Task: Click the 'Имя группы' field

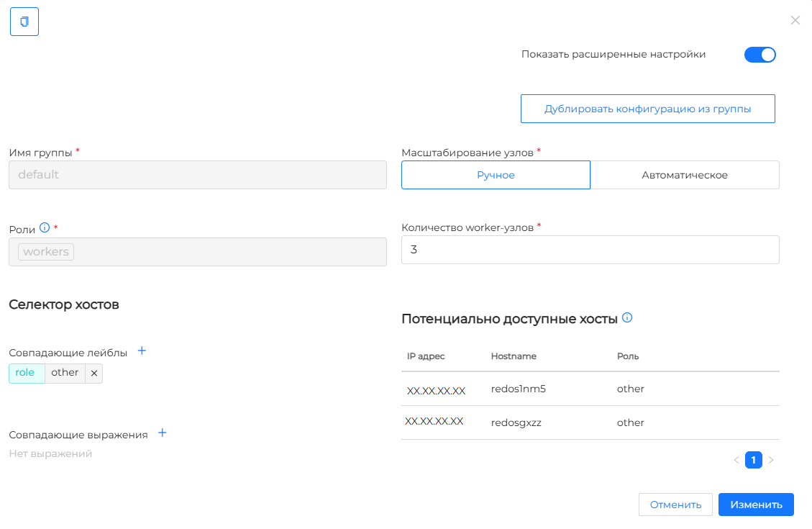Action: [197, 175]
